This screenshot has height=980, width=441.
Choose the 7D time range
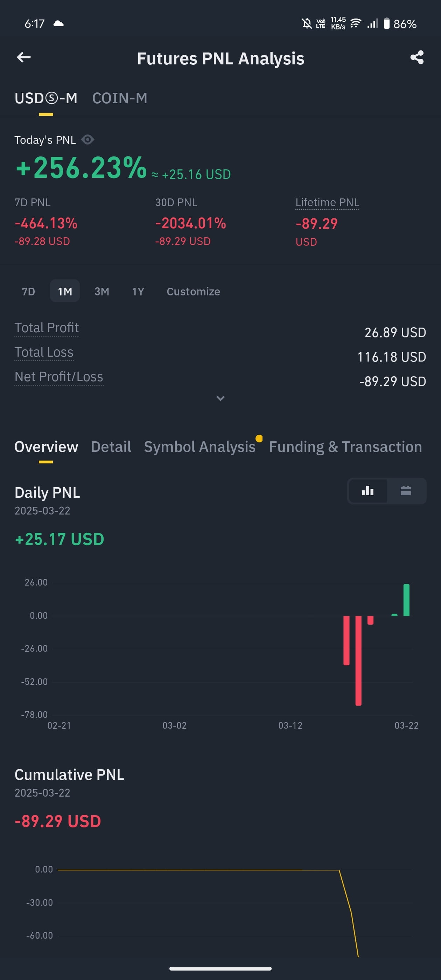[29, 292]
